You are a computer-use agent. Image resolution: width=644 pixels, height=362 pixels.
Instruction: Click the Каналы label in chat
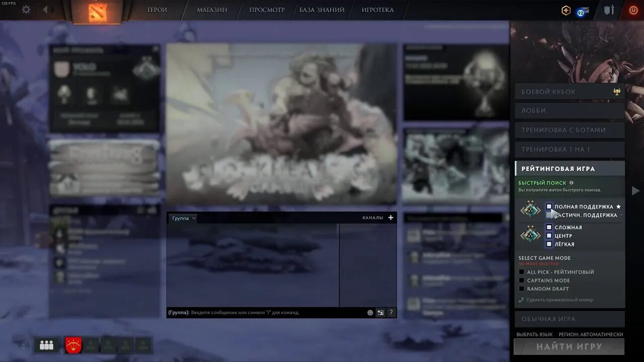(x=373, y=218)
